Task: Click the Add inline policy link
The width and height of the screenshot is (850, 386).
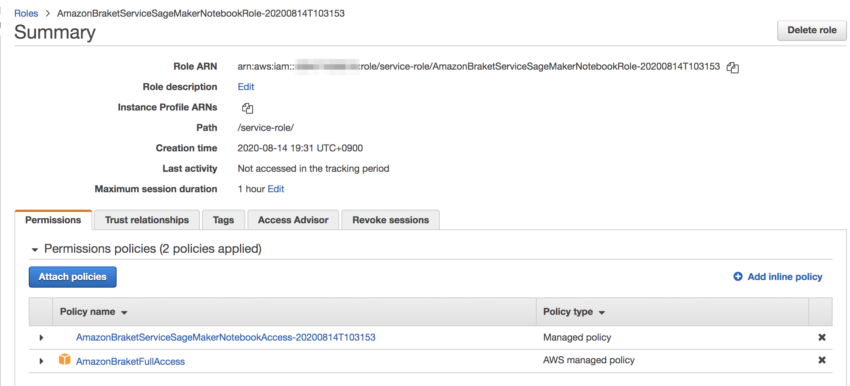Action: [784, 276]
